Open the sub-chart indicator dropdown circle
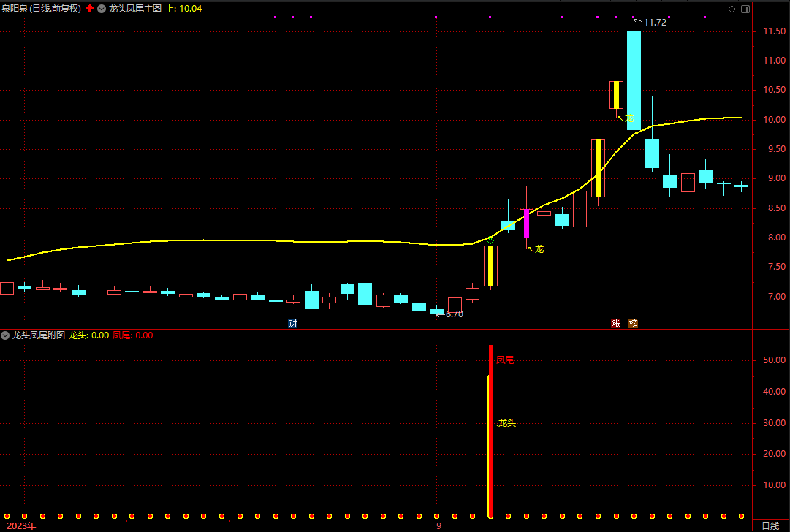 click(5, 335)
